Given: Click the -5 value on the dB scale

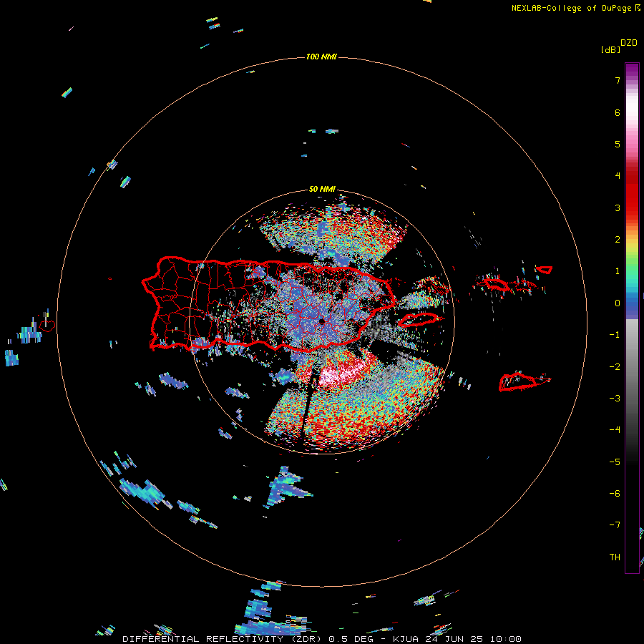Looking at the screenshot, I should 615,462.
